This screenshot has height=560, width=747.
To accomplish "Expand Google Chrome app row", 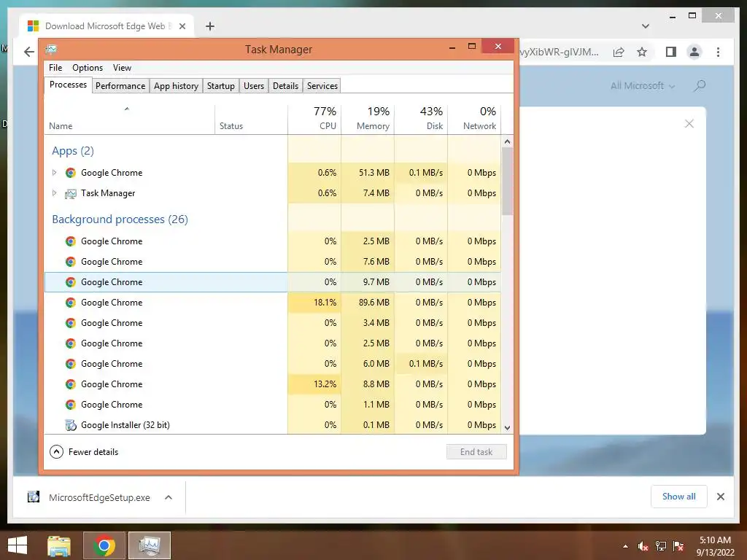I will [54, 172].
